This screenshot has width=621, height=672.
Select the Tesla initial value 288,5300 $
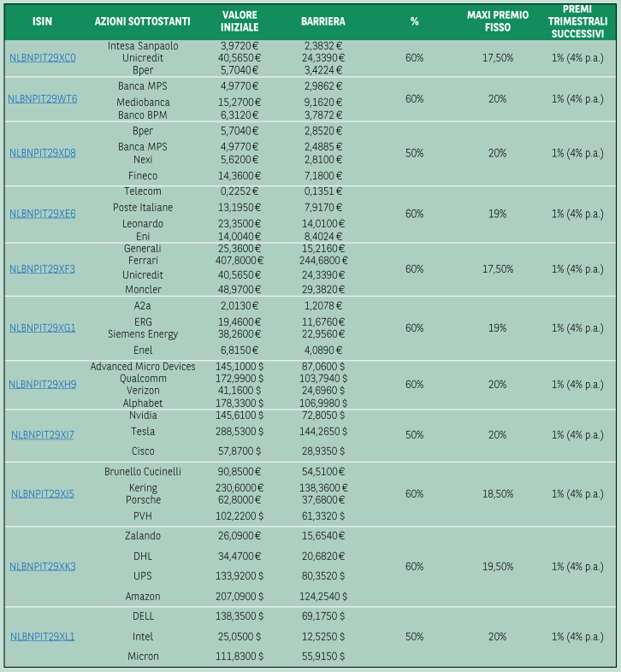click(240, 432)
